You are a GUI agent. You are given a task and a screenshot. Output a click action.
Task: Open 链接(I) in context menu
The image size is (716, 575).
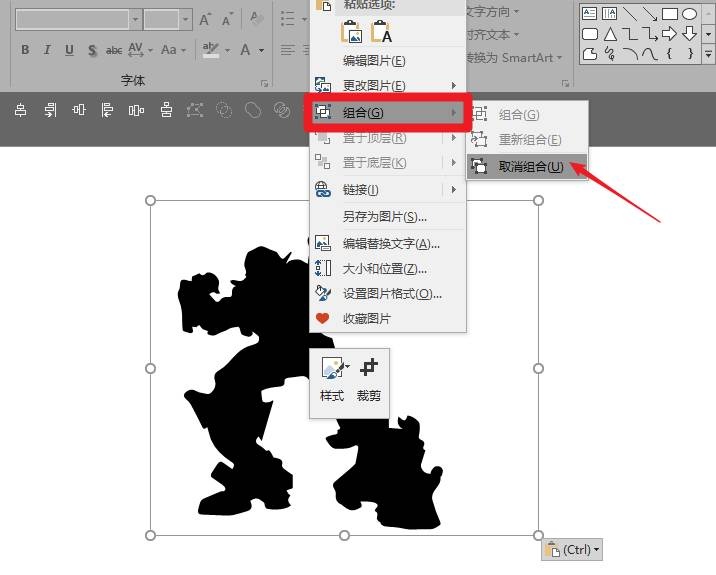388,189
